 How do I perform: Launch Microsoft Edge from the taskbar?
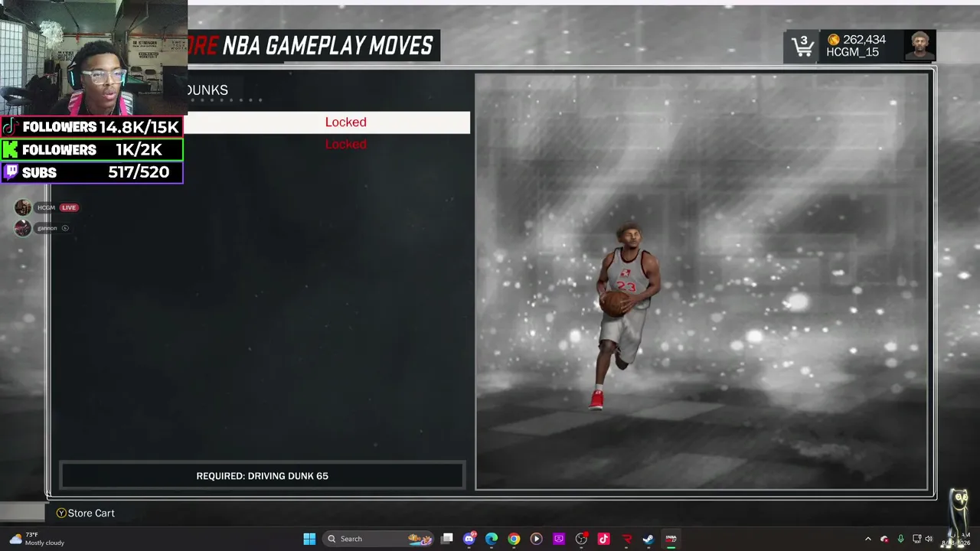(x=492, y=539)
